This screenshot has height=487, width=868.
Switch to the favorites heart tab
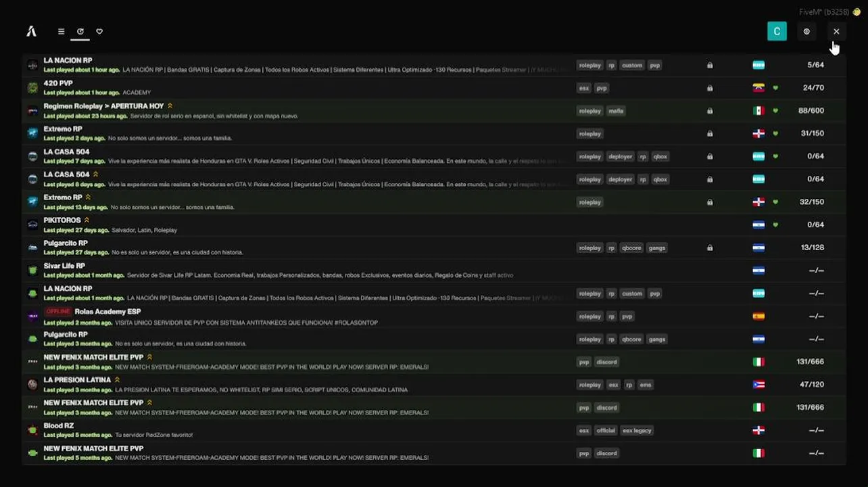pyautogui.click(x=99, y=31)
